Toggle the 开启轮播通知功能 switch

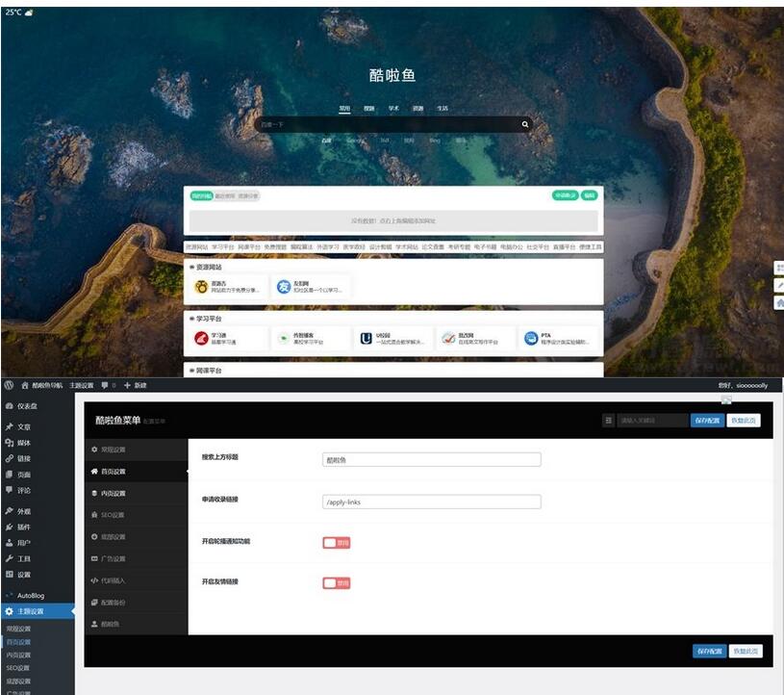click(x=337, y=542)
